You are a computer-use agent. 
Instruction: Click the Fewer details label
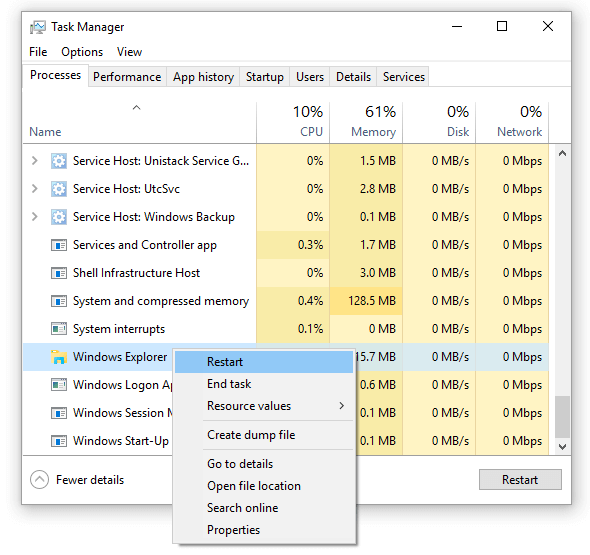click(x=90, y=480)
